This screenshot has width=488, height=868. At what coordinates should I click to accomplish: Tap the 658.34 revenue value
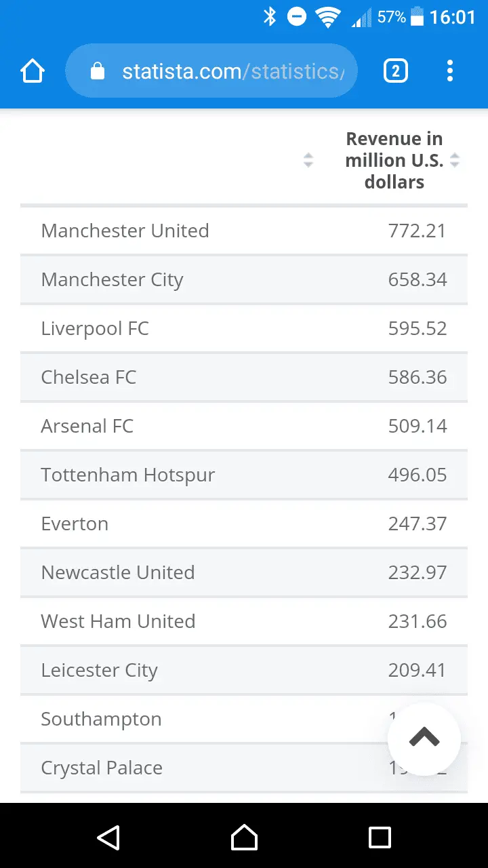(x=418, y=280)
